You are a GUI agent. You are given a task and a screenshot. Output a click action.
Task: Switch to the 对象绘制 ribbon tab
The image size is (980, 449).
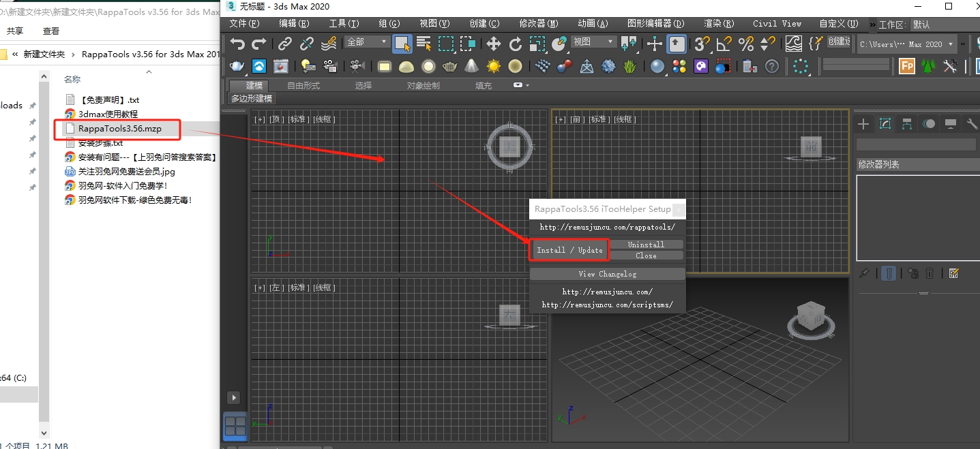click(x=424, y=85)
